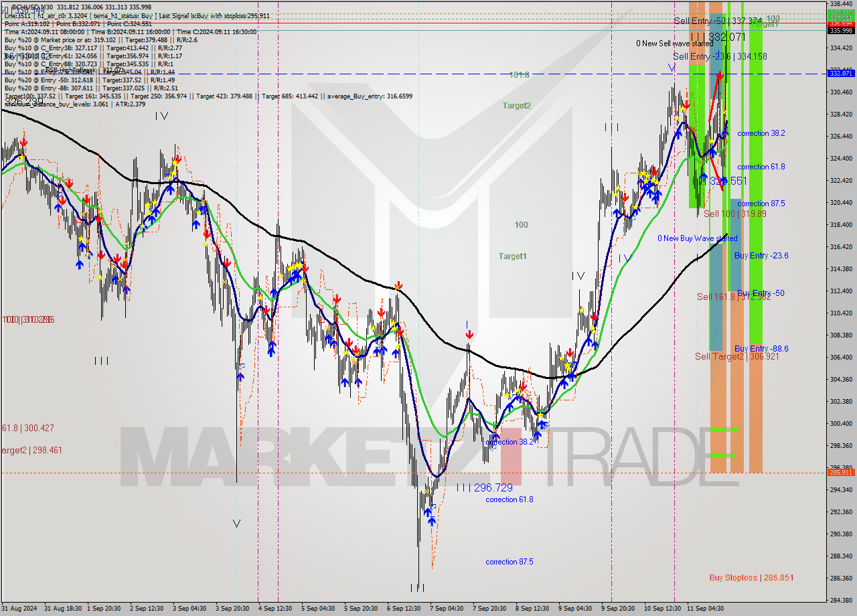Click the 292.360 price axis label
Image resolution: width=857 pixels, height=616 pixels.
[841, 512]
